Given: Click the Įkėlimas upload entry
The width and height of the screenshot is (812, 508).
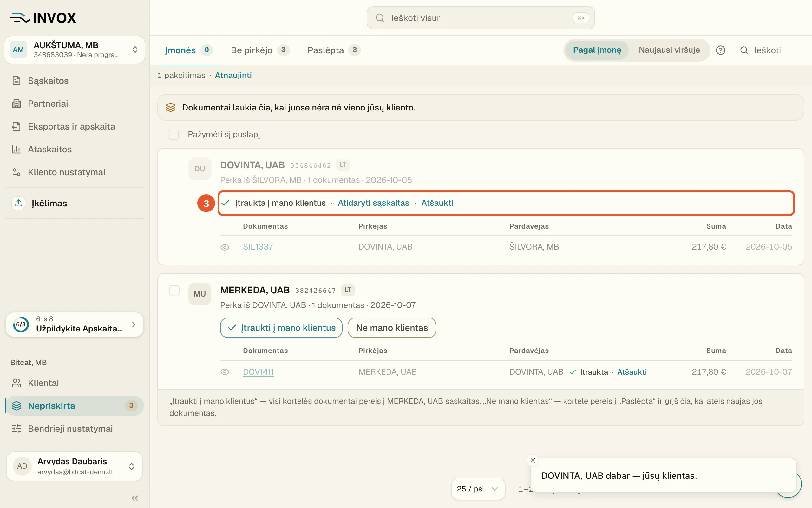Looking at the screenshot, I should tap(75, 203).
